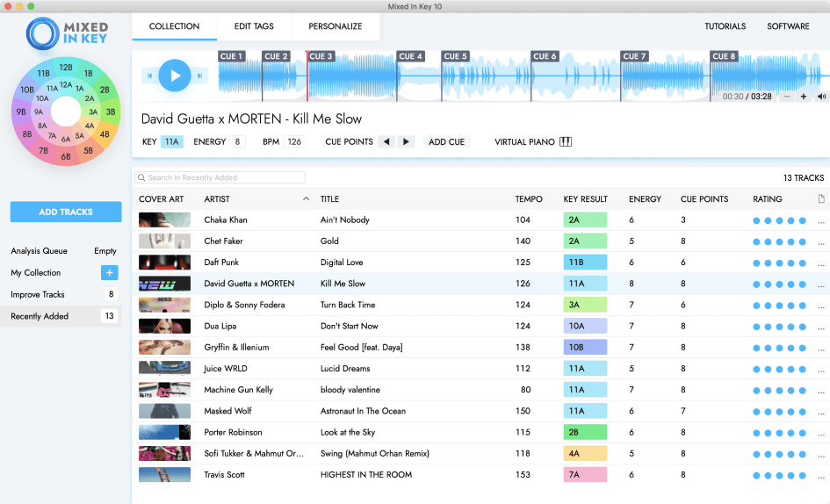830x504 pixels.
Task: Set third rating dot for Porter Robinson
Action: click(779, 433)
